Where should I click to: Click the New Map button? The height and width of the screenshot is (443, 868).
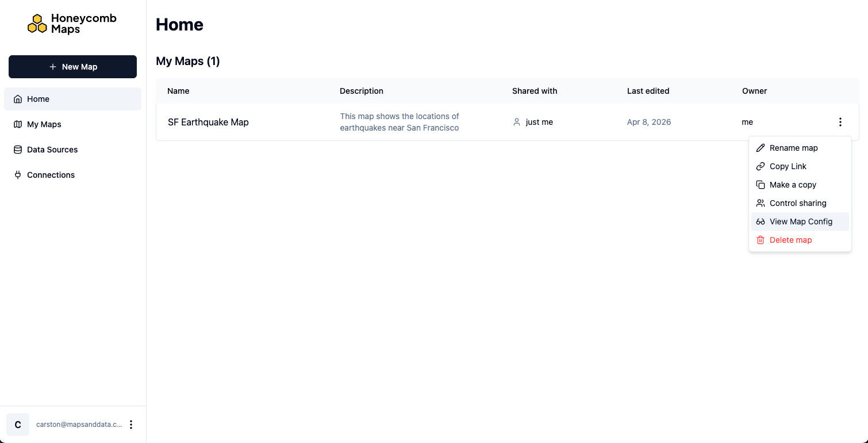(x=72, y=67)
